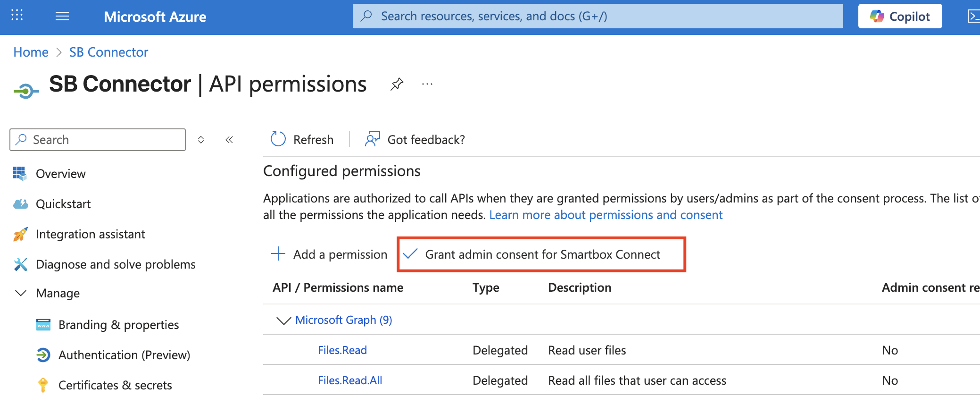The image size is (980, 405).
Task: Click the Configured permissions heading
Action: coord(341,171)
